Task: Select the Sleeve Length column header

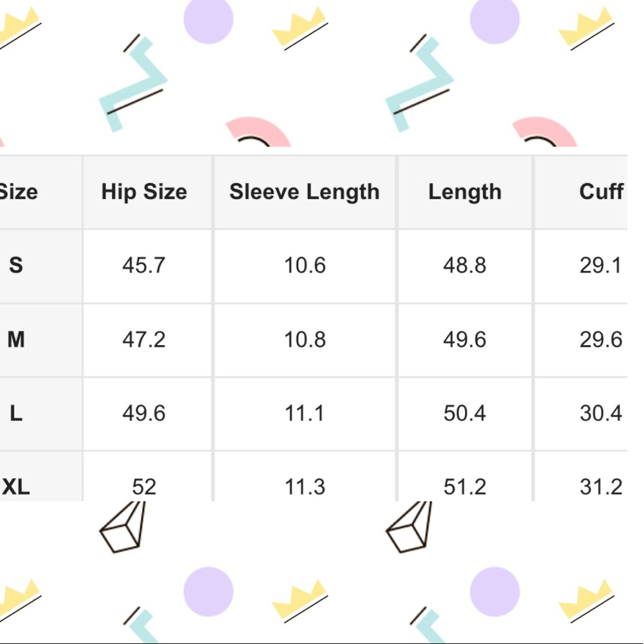Action: (x=305, y=192)
